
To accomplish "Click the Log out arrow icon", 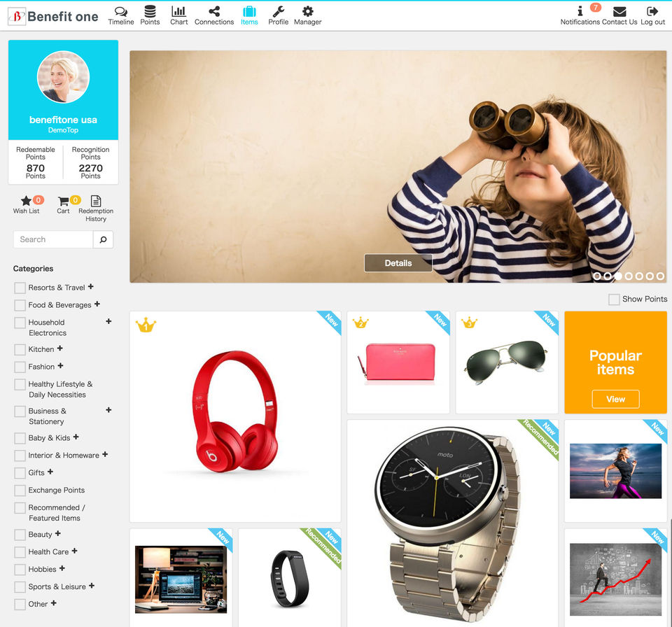I will [x=652, y=11].
